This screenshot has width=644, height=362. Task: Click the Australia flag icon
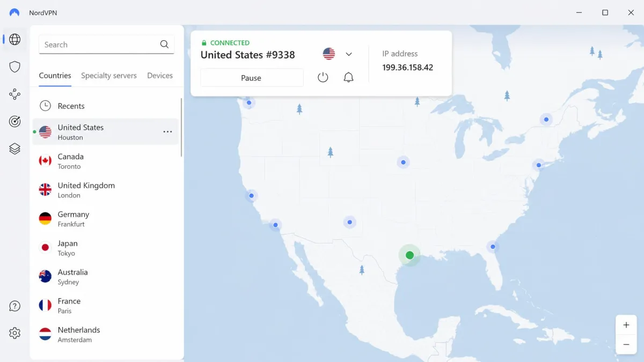click(46, 276)
